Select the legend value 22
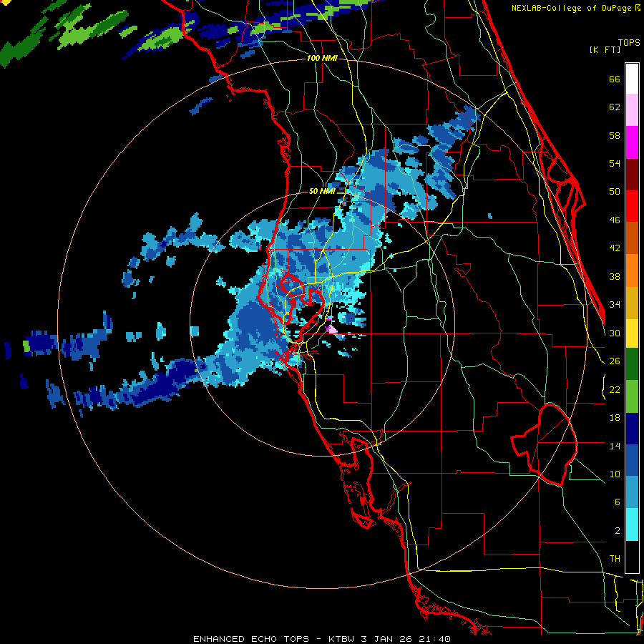 coord(615,389)
